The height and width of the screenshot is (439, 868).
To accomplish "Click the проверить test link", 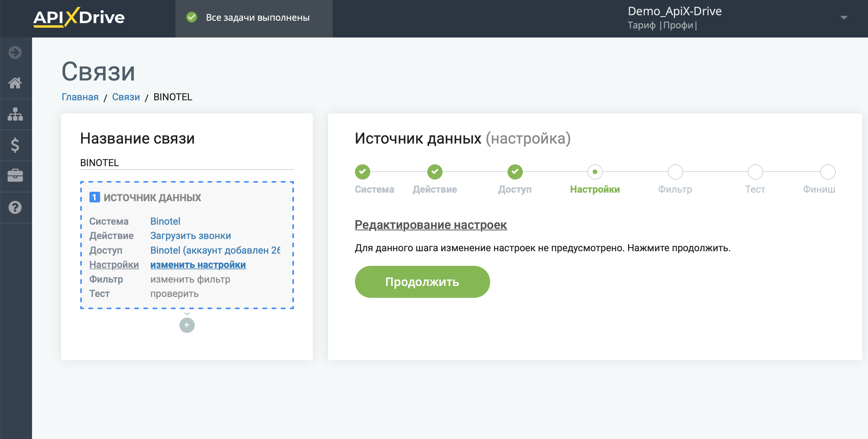I will (174, 294).
